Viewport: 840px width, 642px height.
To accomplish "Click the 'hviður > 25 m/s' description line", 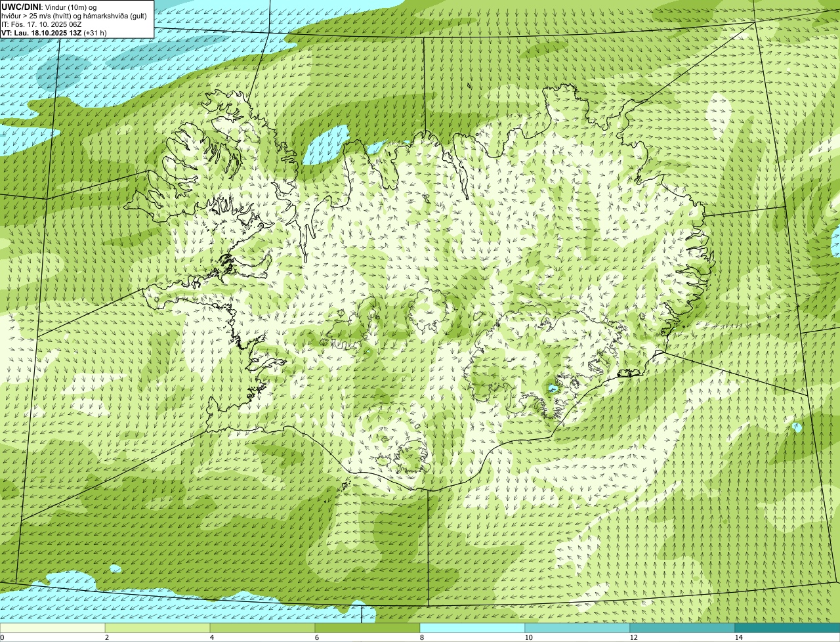I will pyautogui.click(x=74, y=16).
